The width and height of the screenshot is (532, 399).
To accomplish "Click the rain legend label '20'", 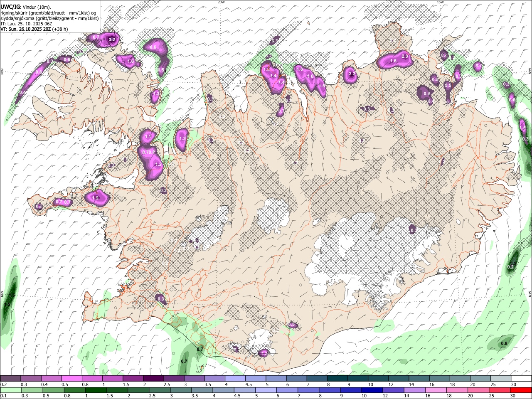I will click(471, 396).
